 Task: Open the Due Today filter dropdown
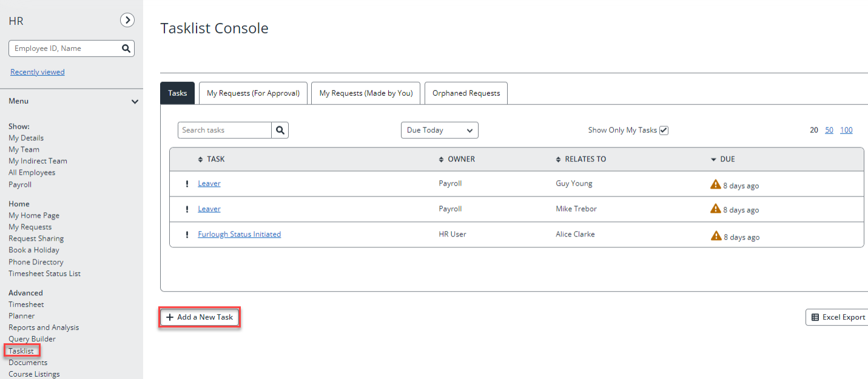tap(439, 130)
